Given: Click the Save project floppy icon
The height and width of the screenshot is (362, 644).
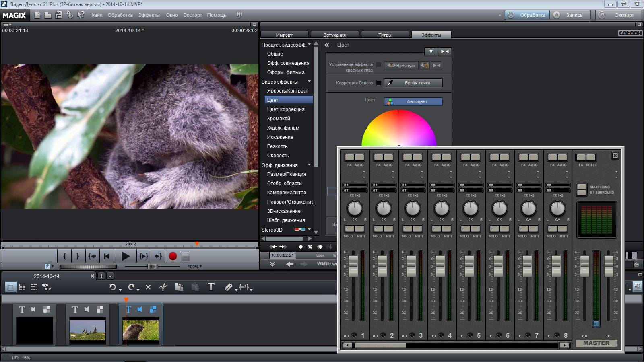Looking at the screenshot, I should tap(59, 15).
